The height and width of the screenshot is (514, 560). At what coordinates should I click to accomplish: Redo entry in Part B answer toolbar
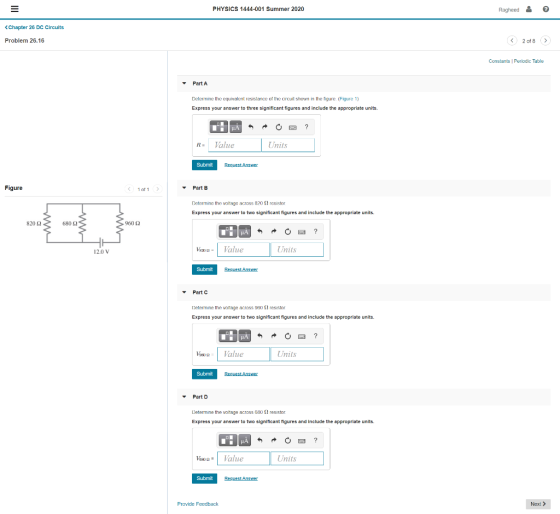pyautogui.click(x=274, y=231)
